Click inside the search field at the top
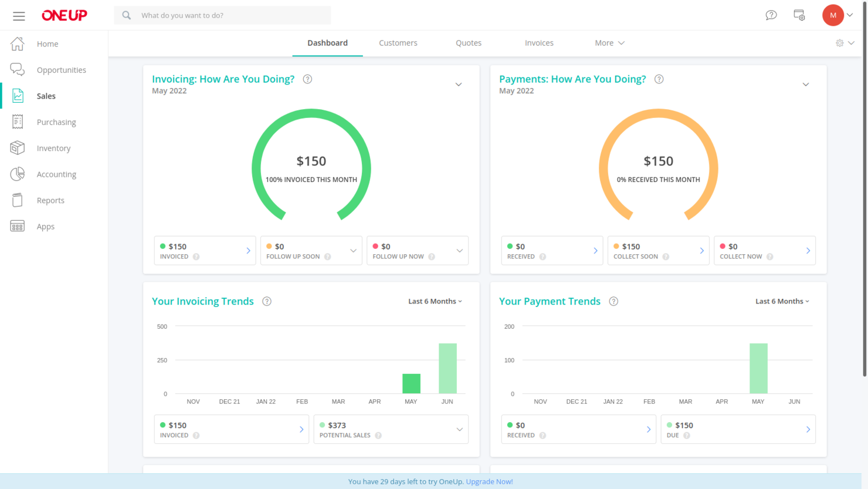Image resolution: width=868 pixels, height=489 pixels. click(223, 15)
